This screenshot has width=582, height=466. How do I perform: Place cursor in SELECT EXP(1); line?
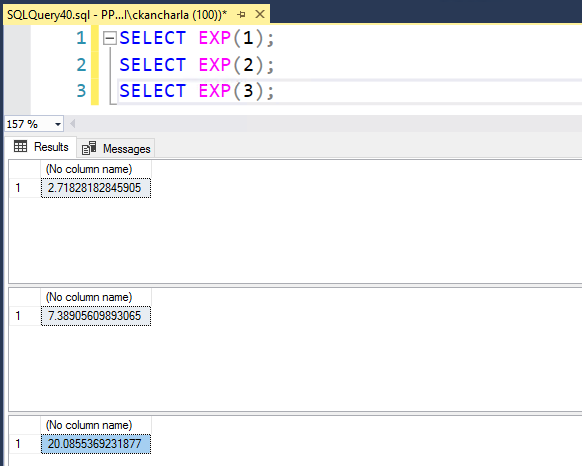coord(197,38)
